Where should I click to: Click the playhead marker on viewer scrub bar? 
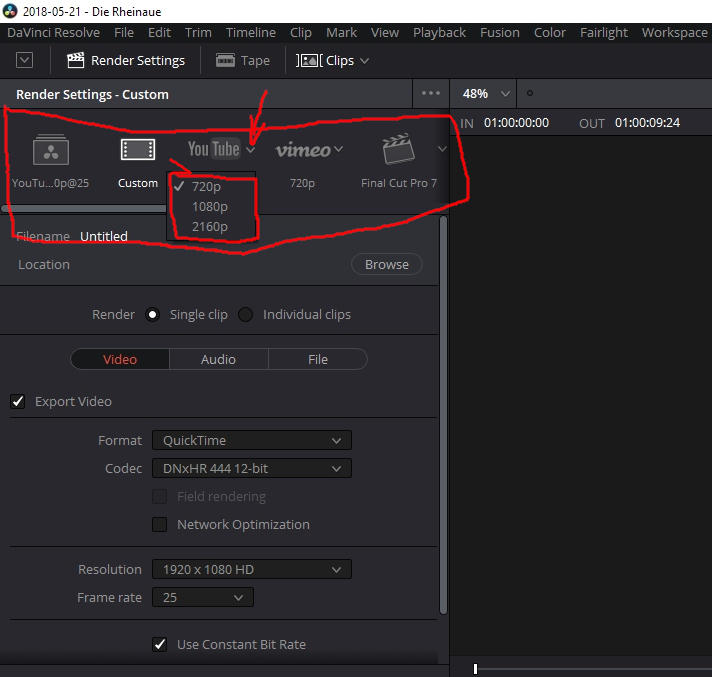475,669
